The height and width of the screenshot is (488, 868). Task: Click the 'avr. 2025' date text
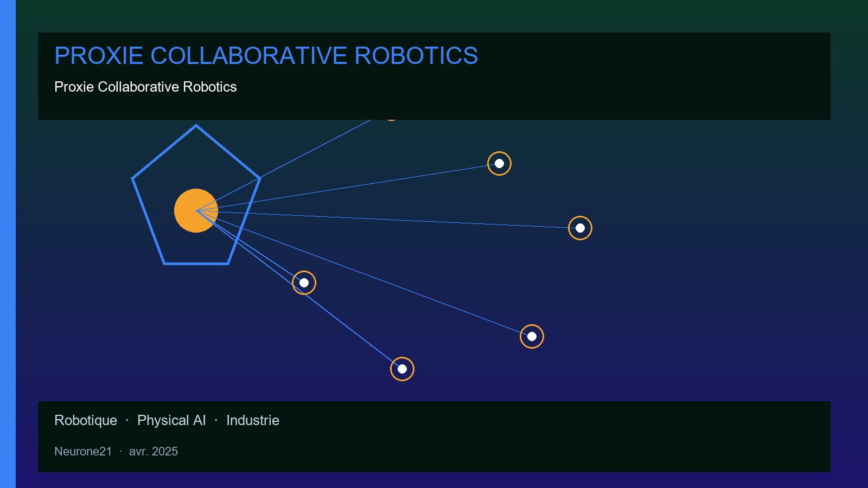(x=154, y=451)
